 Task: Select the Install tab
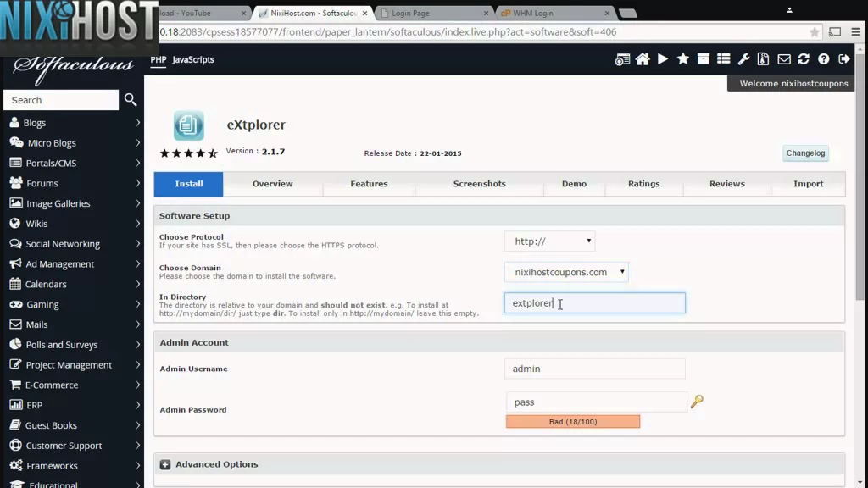coord(189,184)
